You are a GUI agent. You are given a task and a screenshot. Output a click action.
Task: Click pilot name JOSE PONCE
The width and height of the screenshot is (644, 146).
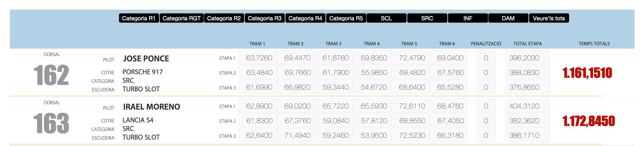(146, 59)
